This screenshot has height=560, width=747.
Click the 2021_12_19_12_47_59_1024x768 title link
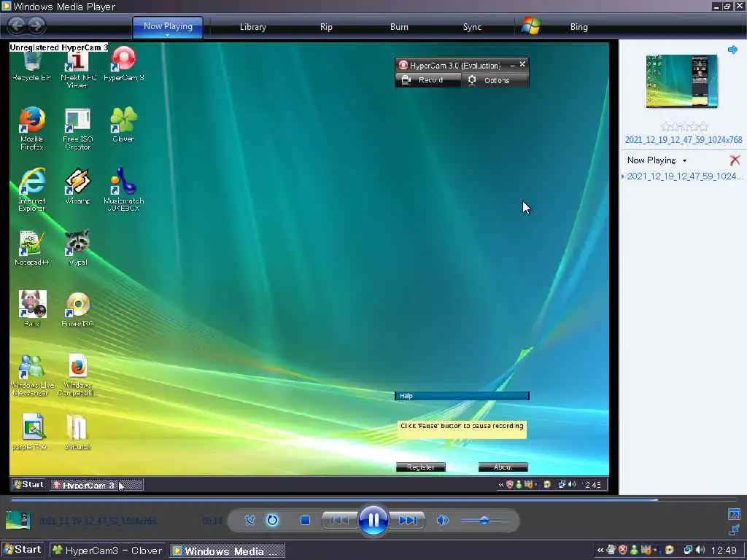point(683,140)
